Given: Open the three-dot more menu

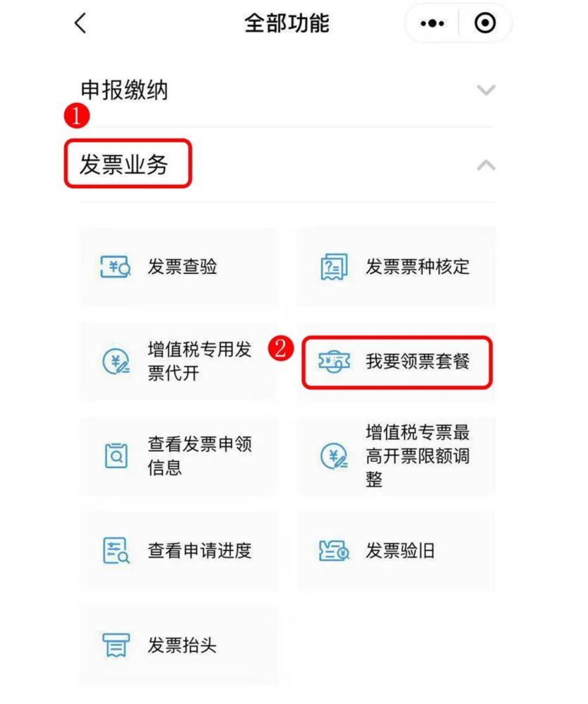Looking at the screenshot, I should [x=432, y=23].
